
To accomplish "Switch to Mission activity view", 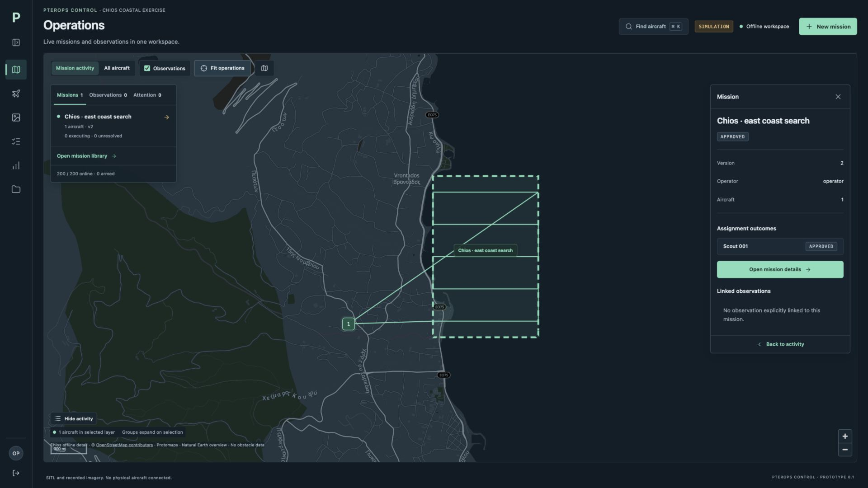I will [75, 68].
